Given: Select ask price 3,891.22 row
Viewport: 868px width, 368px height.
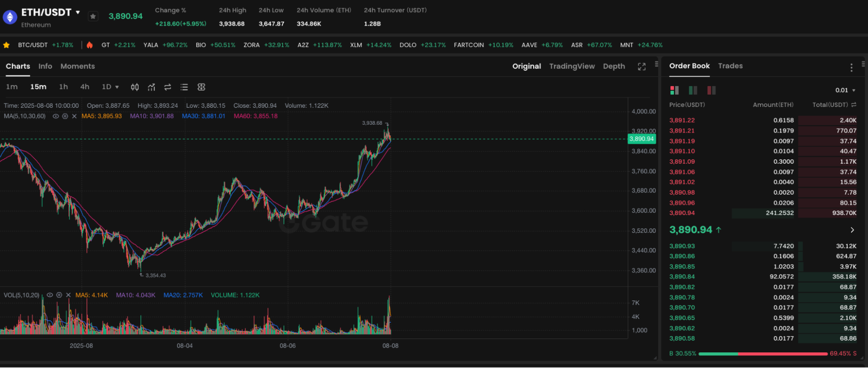Looking at the screenshot, I should point(763,120).
